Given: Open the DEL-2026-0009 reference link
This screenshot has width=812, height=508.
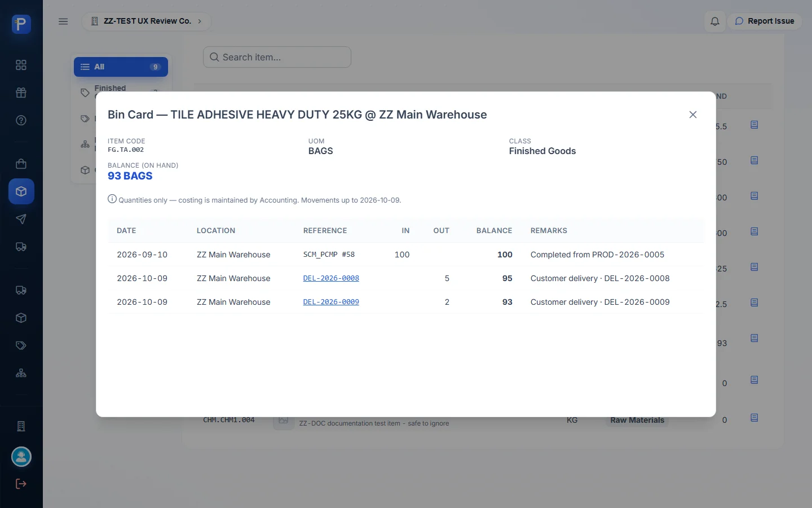Looking at the screenshot, I should (331, 302).
